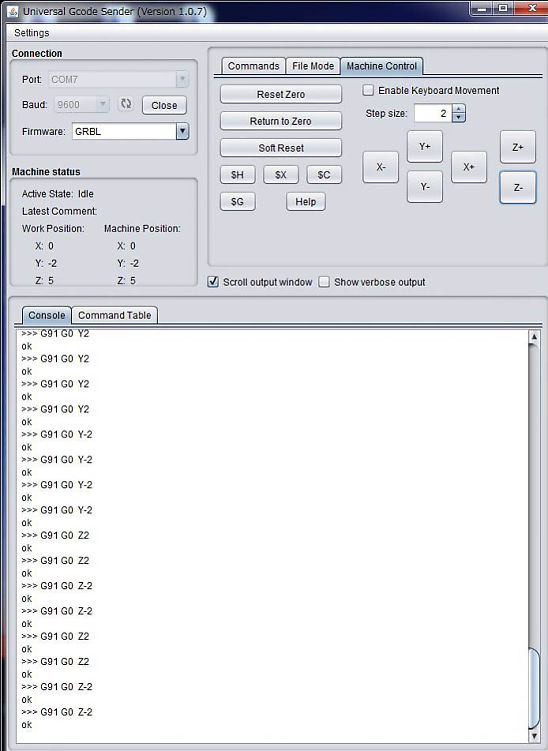
Task: Select the Console tab
Action: 46,315
